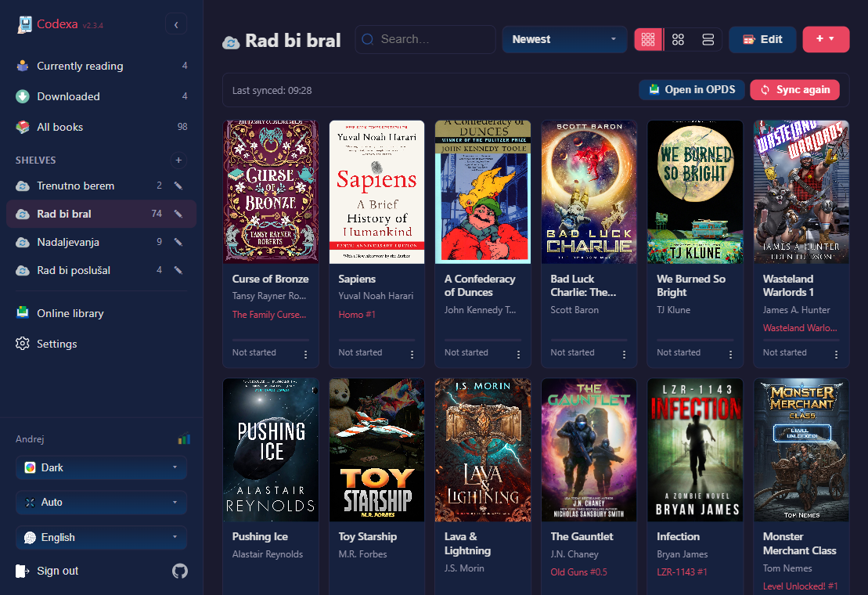Screen dimensions: 868x595
Task: Open options menu for A Confederacy of Dunces
Action: tap(518, 354)
